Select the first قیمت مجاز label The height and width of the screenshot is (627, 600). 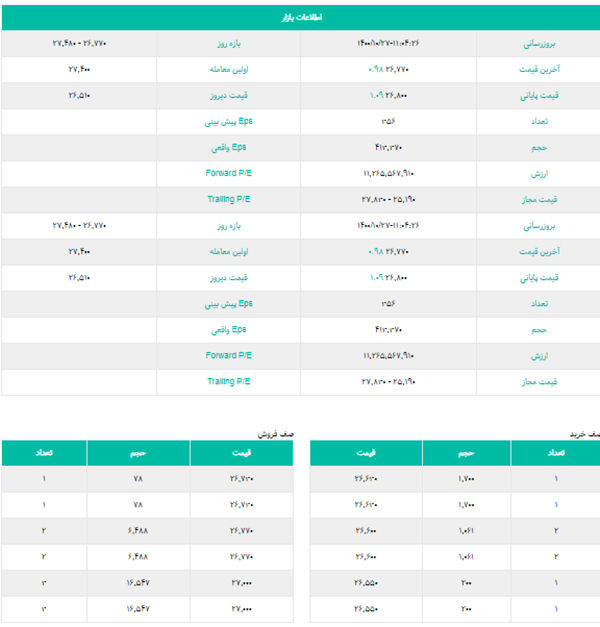pos(539,200)
